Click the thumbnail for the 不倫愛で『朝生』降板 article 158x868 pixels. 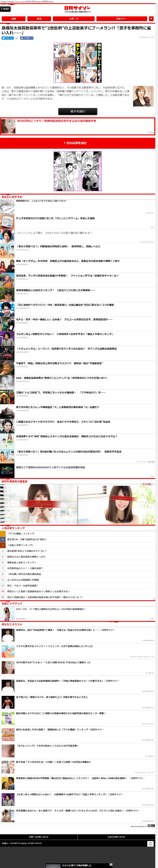click(x=7, y=368)
